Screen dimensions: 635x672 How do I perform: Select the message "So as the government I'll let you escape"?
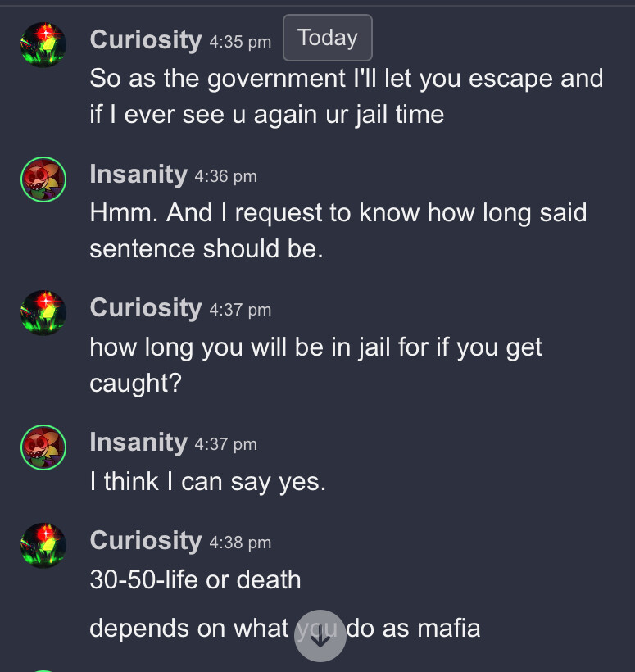point(346,96)
